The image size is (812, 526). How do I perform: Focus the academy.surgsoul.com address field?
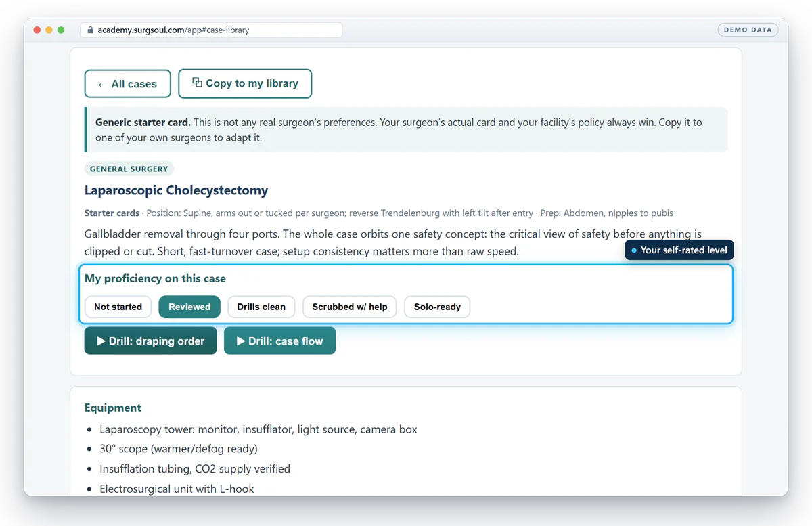(x=211, y=30)
